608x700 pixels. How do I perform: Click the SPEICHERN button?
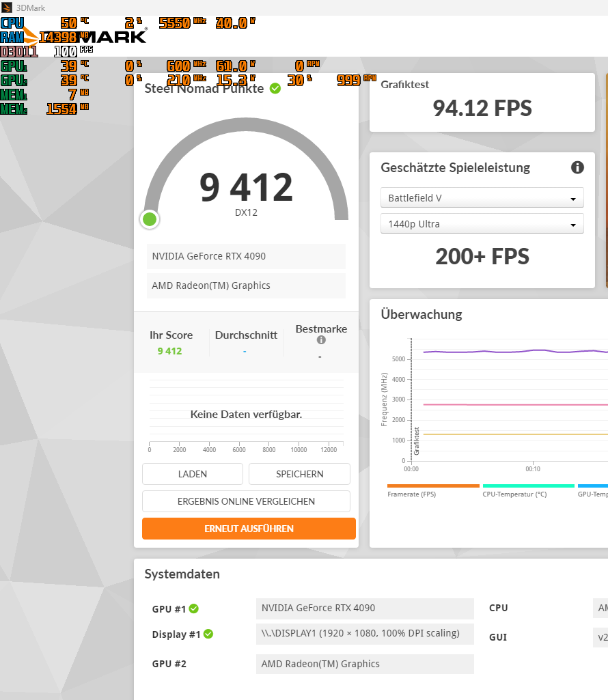point(299,474)
